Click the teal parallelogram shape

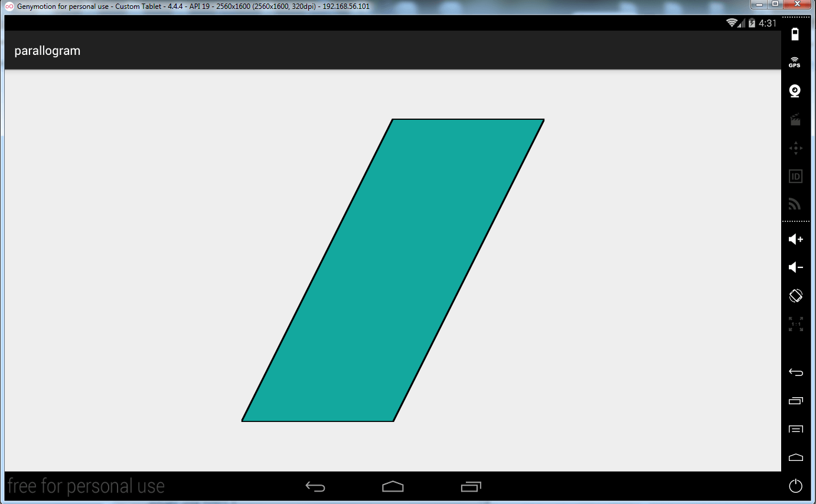(393, 270)
